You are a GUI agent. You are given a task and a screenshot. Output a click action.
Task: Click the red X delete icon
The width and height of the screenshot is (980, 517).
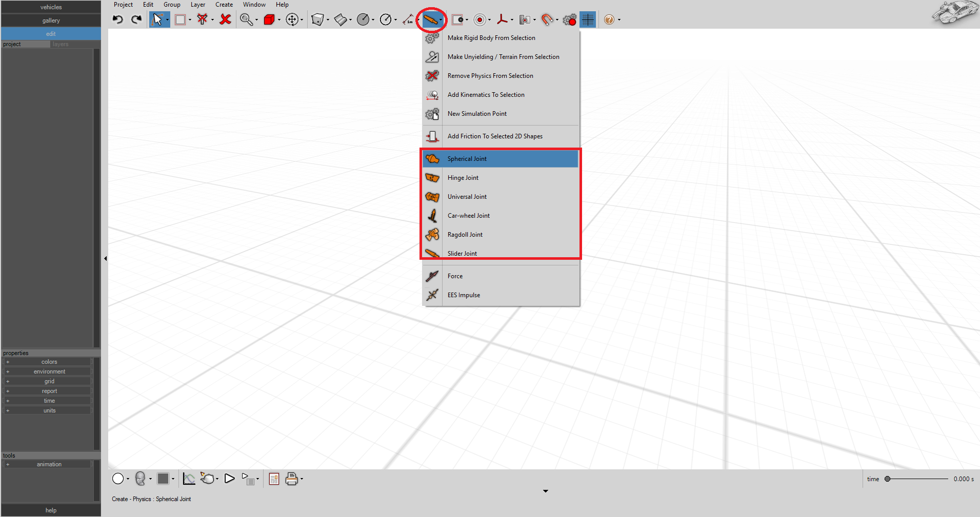pyautogui.click(x=225, y=19)
